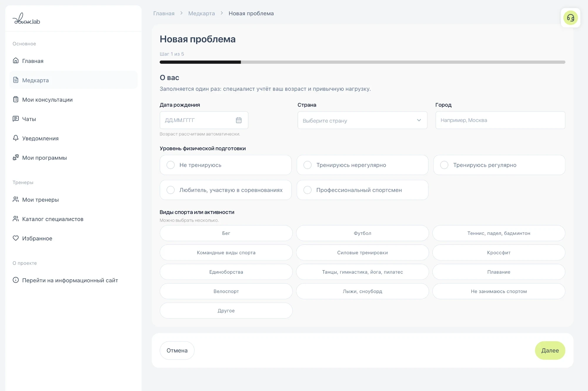Screen dimensions: 588x391
Task: Open the 'Выберите страну' country dropdown
Action: (362, 120)
